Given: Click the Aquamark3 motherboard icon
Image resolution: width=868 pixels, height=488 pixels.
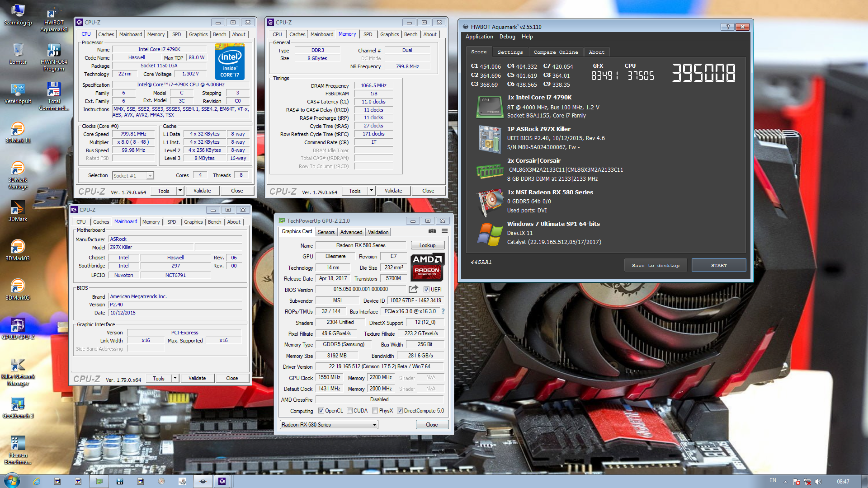Looking at the screenshot, I should pos(490,139).
